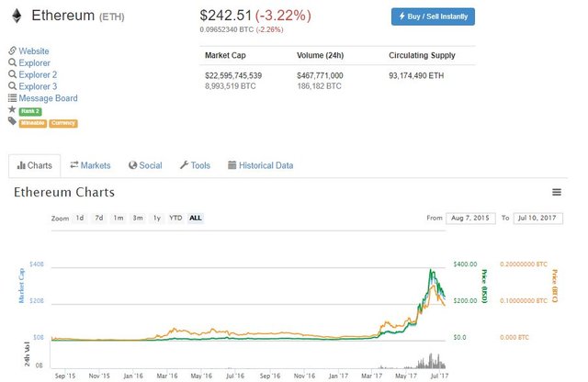Image resolution: width=588 pixels, height=382 pixels.
Task: Click the star icon beside Rank 2
Action: pos(12,109)
